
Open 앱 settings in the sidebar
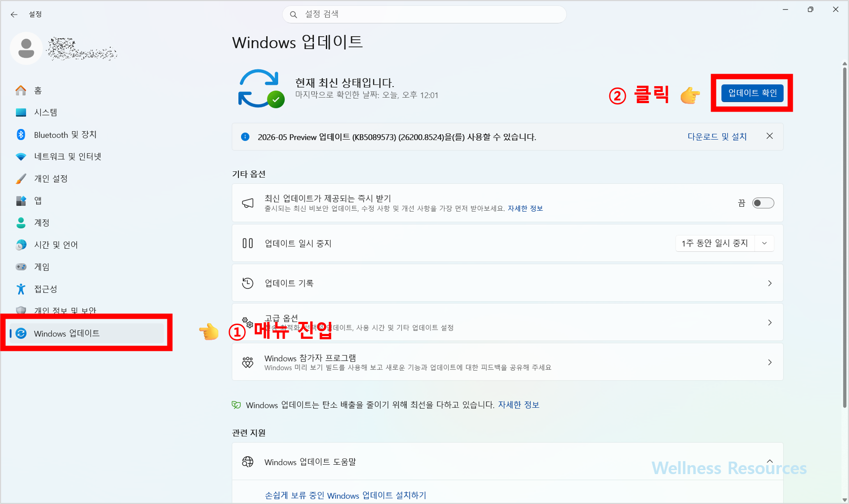[x=87, y=201]
